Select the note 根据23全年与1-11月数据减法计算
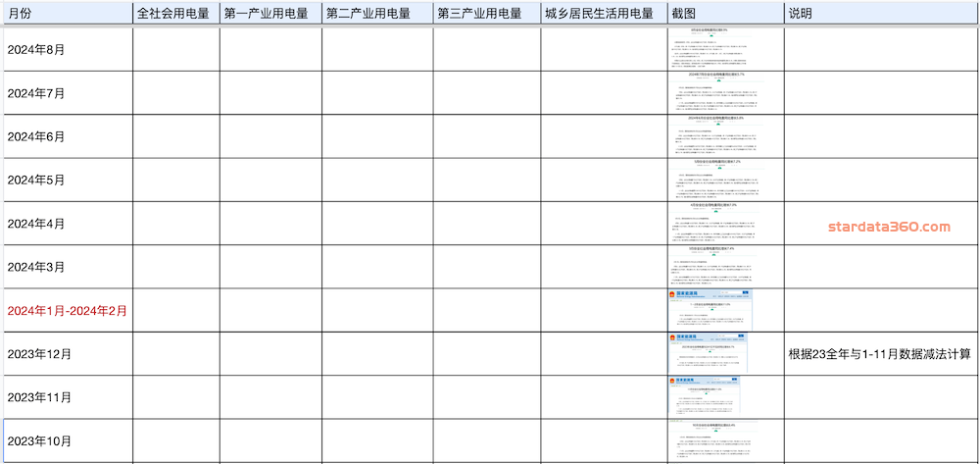The image size is (980, 464). tap(879, 354)
